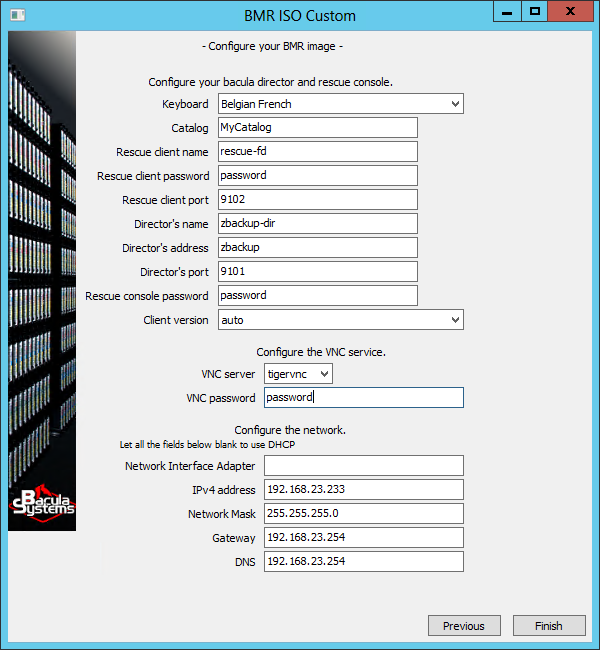Click the Director's address field
Screen dimensions: 600x650
[x=318, y=247]
